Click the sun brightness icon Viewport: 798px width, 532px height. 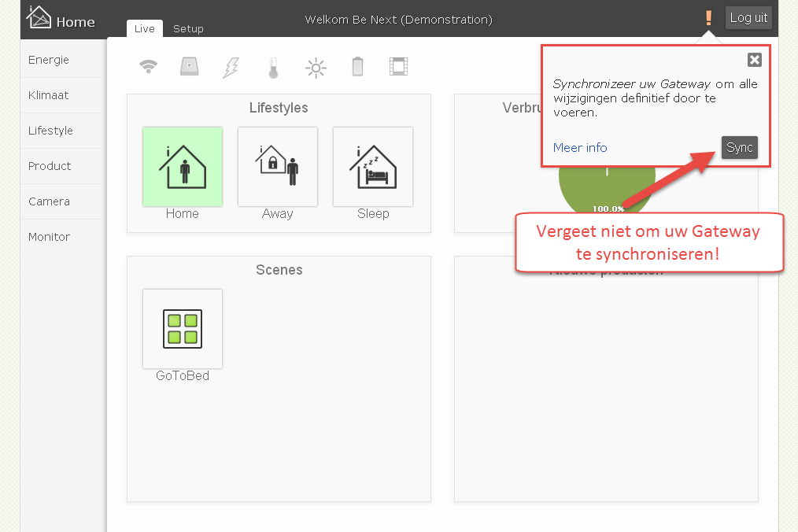[316, 68]
